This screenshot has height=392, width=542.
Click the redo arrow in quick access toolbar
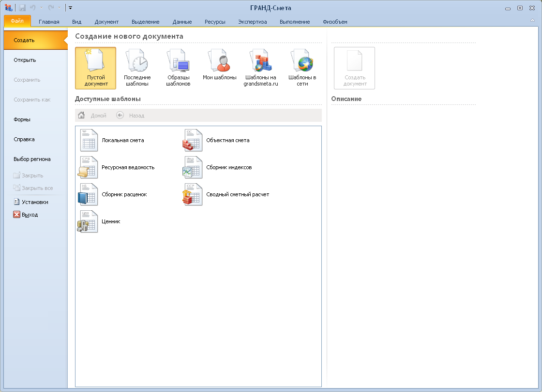[51, 8]
